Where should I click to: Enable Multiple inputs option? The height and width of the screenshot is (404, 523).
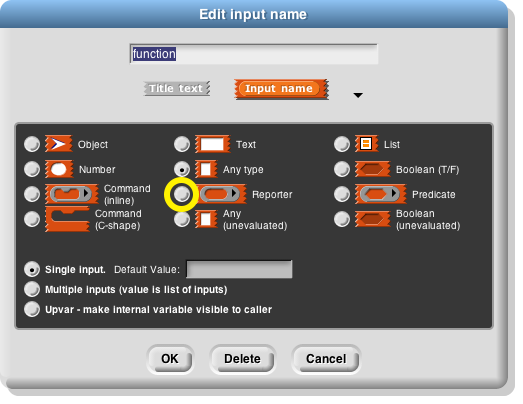(32, 289)
